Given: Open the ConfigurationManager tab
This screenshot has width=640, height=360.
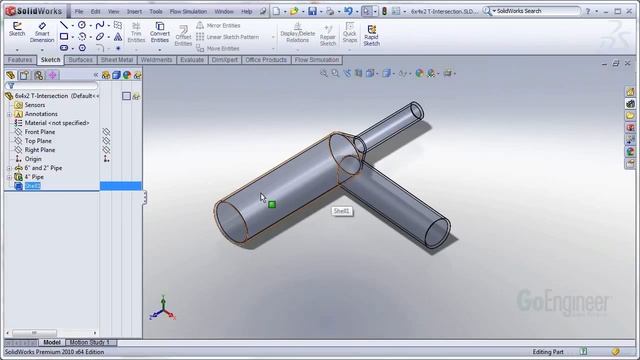Looking at the screenshot, I should tap(38, 75).
